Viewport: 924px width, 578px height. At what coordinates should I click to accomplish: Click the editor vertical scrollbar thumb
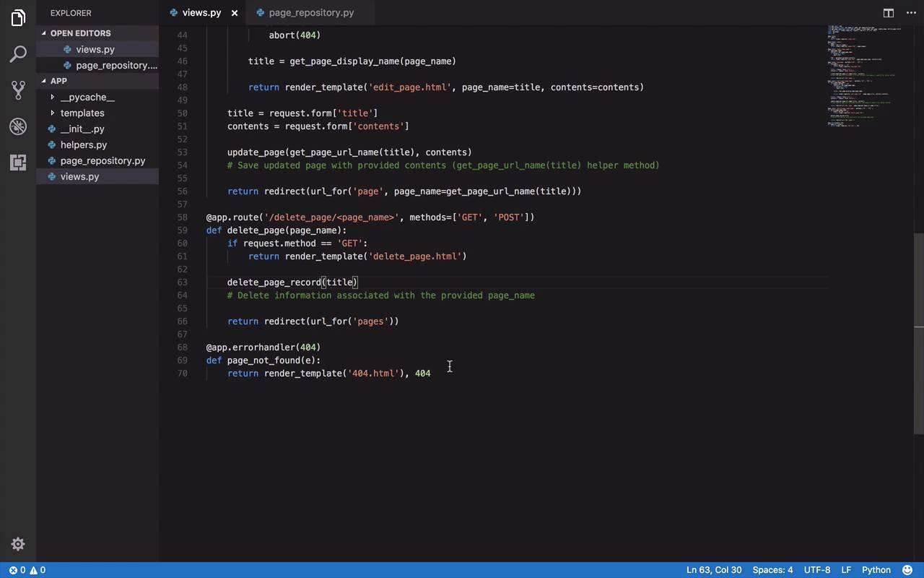tap(919, 333)
